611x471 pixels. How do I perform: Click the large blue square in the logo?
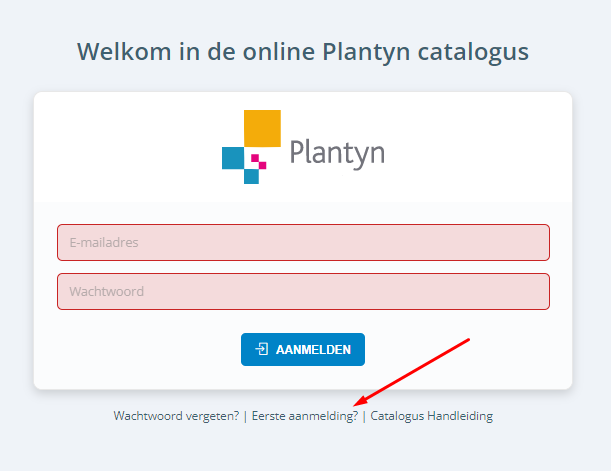pyautogui.click(x=233, y=158)
